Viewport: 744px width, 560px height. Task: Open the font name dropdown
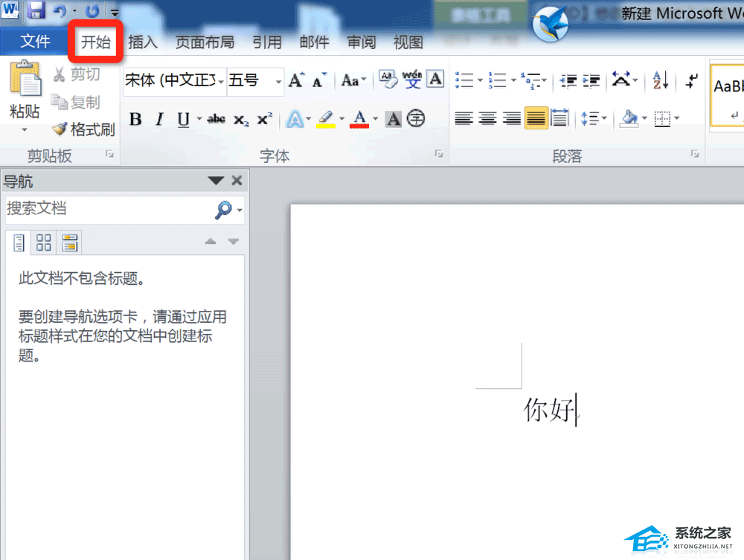point(221,80)
